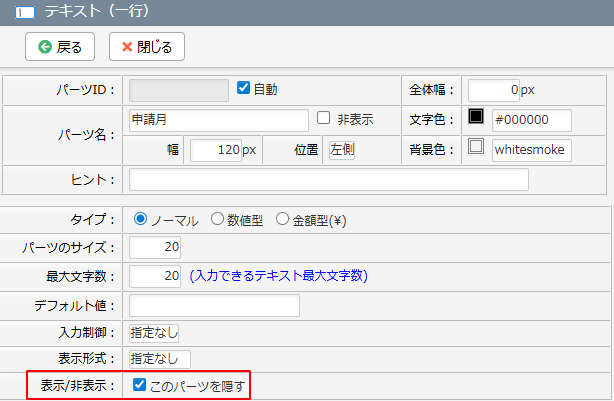Click the デフォルト値 input field
This screenshot has width=614, height=401.
coord(215,305)
